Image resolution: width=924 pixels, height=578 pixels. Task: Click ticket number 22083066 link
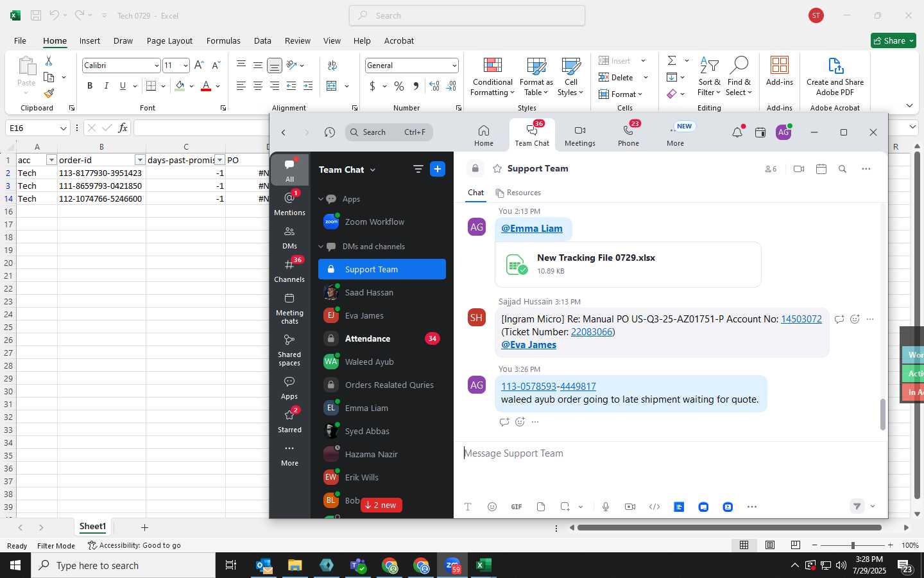coord(592,332)
